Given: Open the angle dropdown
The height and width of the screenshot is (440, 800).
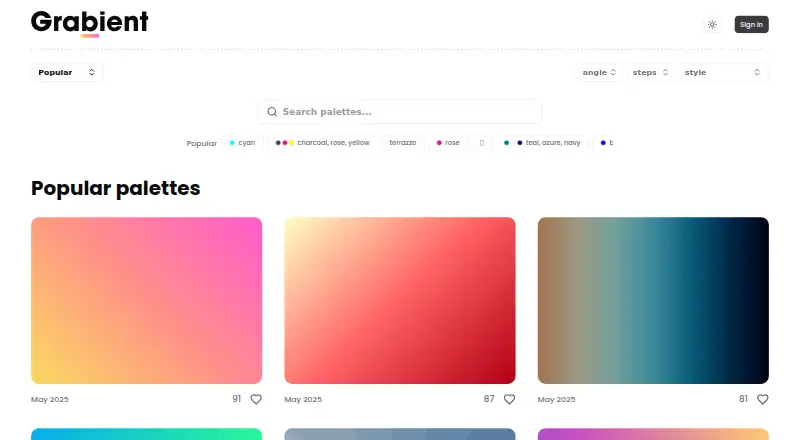Looking at the screenshot, I should (599, 72).
